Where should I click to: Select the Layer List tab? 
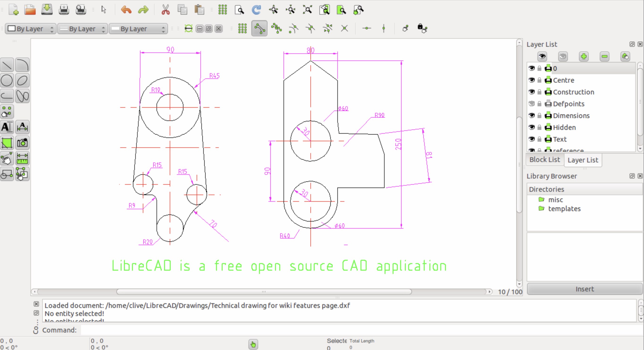(583, 160)
